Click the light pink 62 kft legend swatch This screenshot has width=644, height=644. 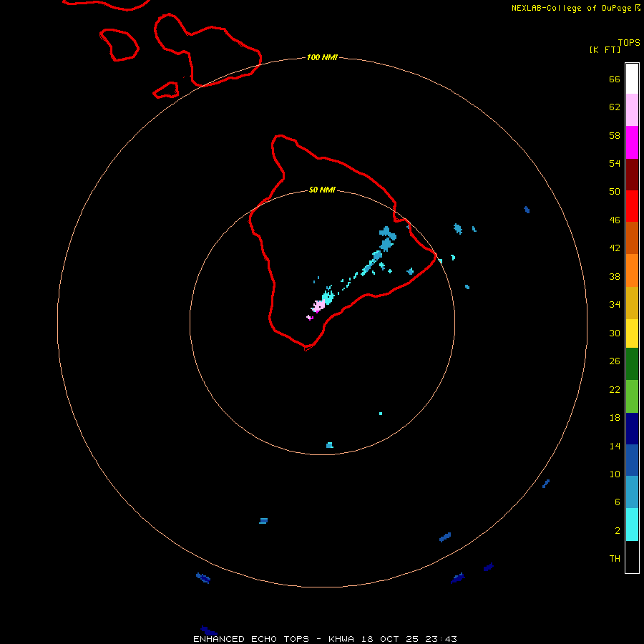pos(632,110)
